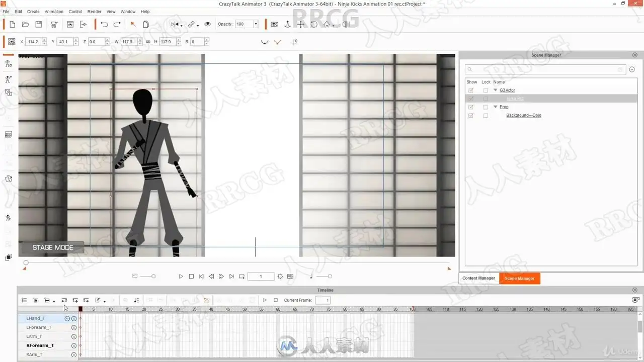This screenshot has height=362, width=644.
Task: Toggle the eye visibility icon beside Opacity
Action: [x=207, y=24]
